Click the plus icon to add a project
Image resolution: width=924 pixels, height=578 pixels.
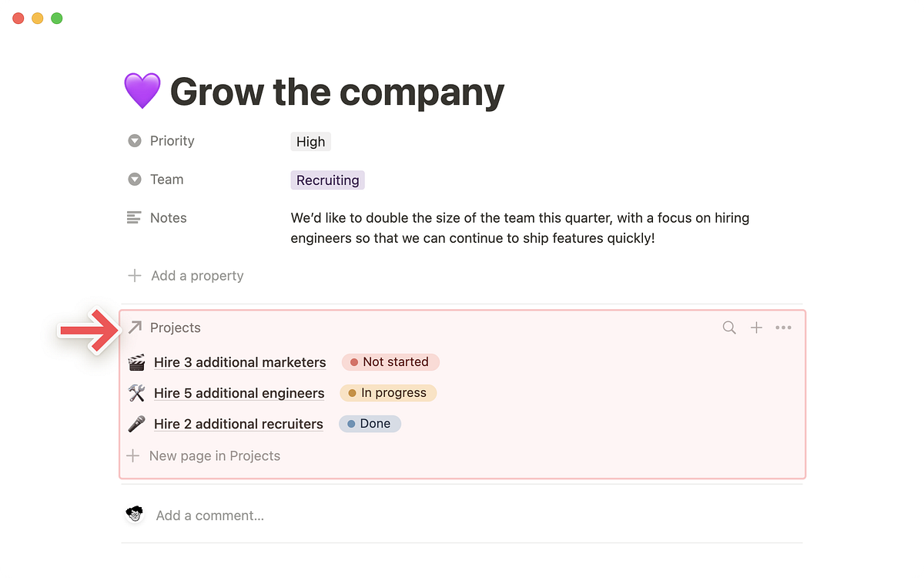click(756, 328)
